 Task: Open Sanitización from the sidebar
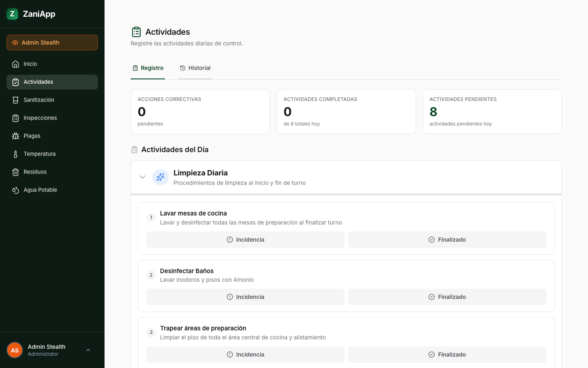[52, 100]
